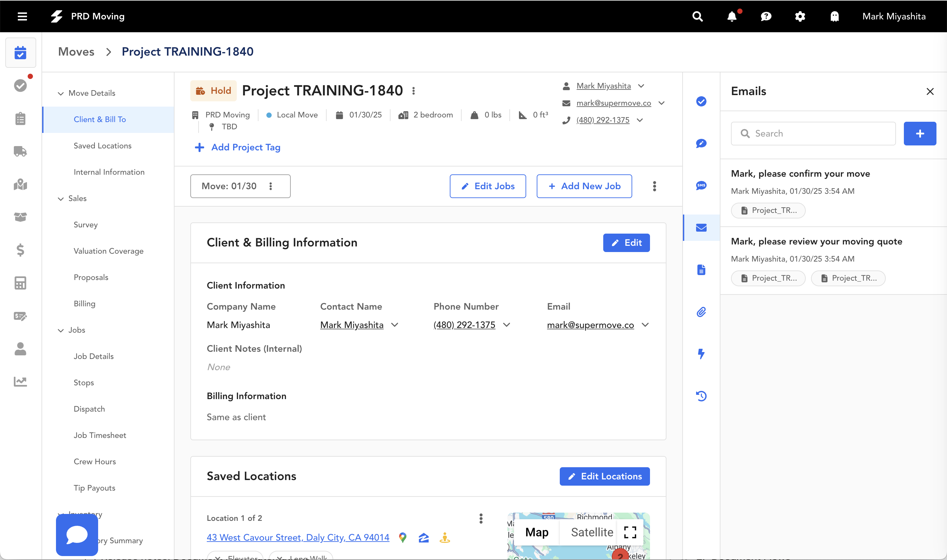
Task: Expand header contact name dropdown chevron
Action: point(641,86)
